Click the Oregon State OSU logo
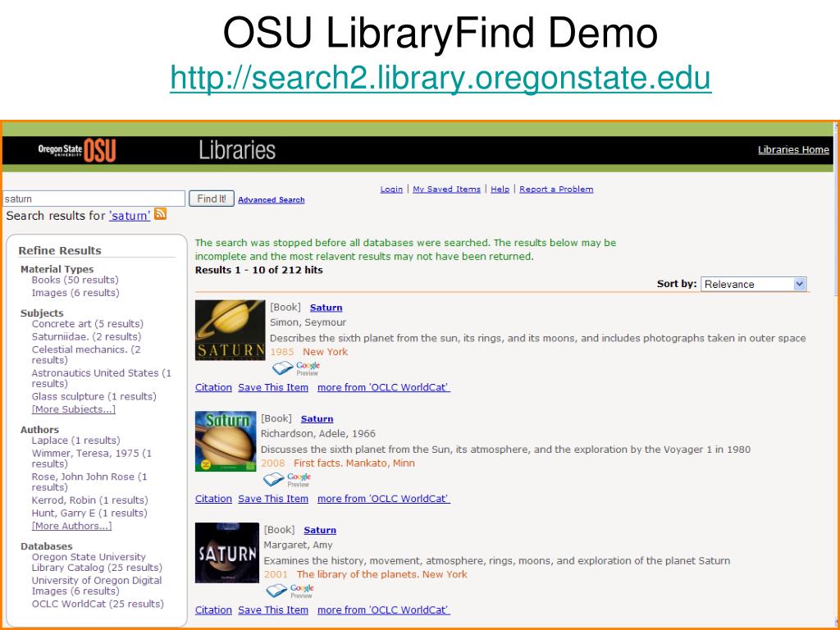840x630 pixels. tap(77, 150)
